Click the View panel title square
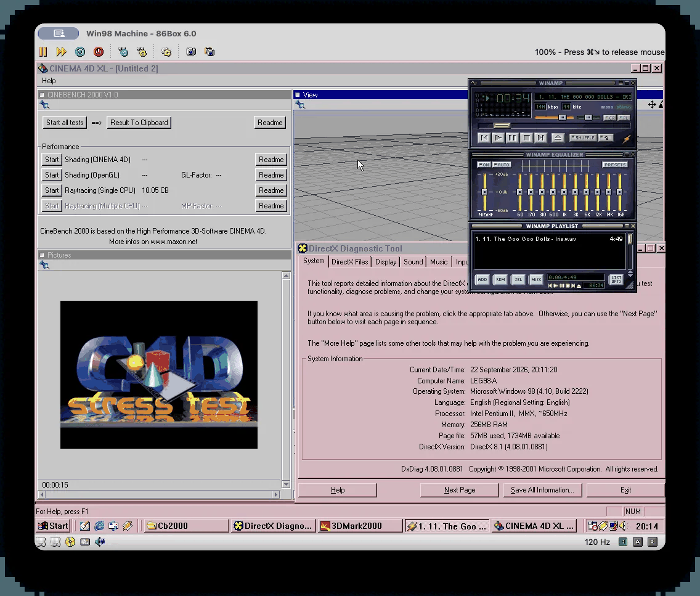The image size is (700, 596). tap(298, 95)
